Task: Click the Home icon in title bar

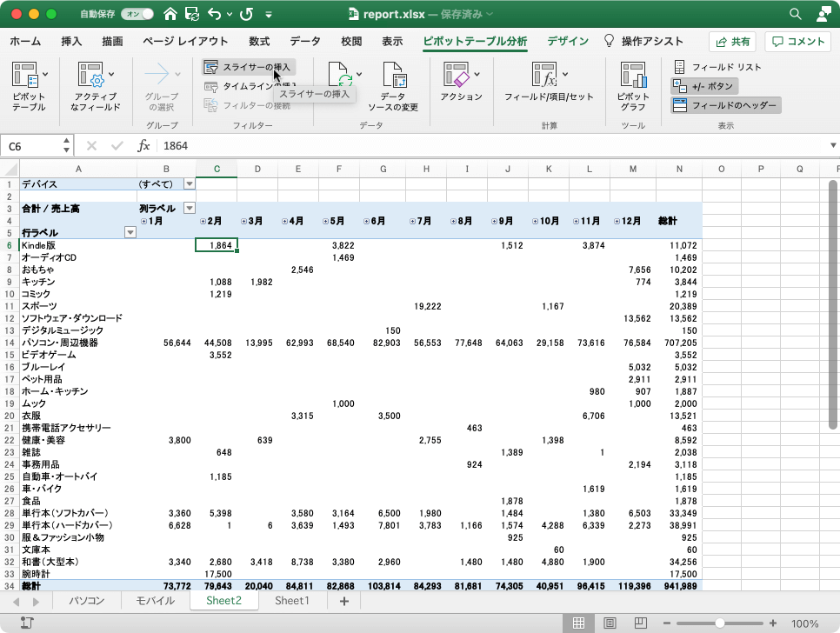Action: 170,14
